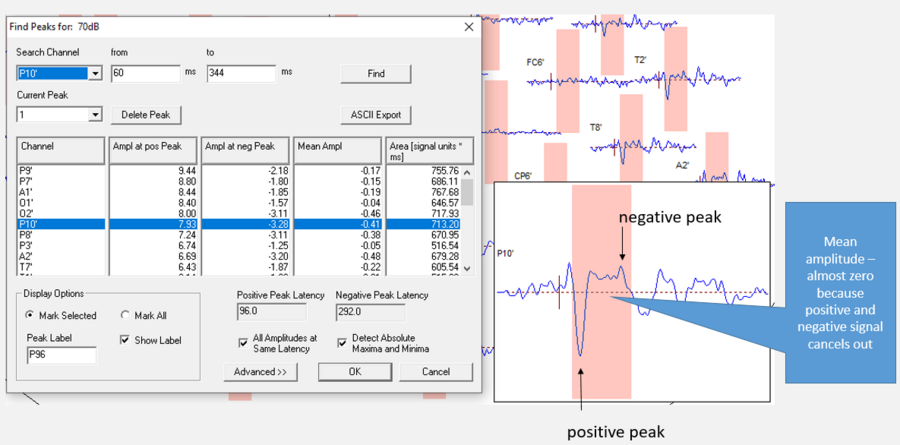Toggle the Show Label checkbox

coord(125,340)
